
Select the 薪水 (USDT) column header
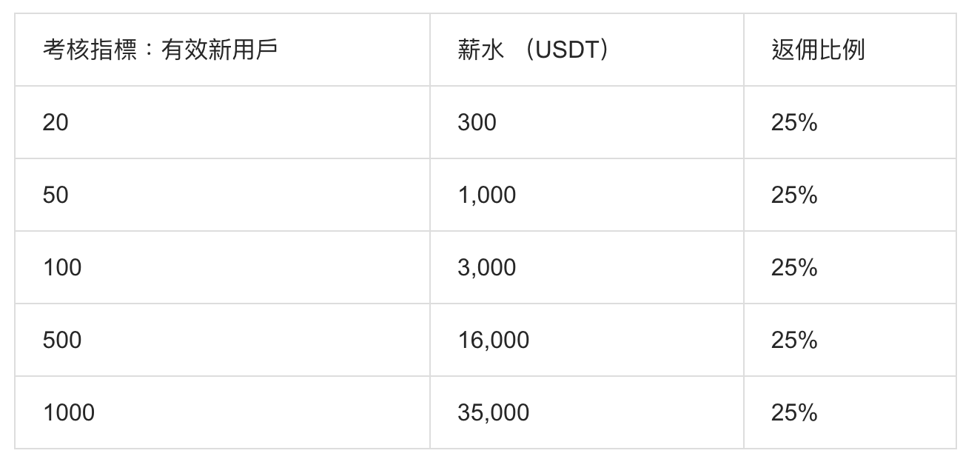[x=587, y=50]
